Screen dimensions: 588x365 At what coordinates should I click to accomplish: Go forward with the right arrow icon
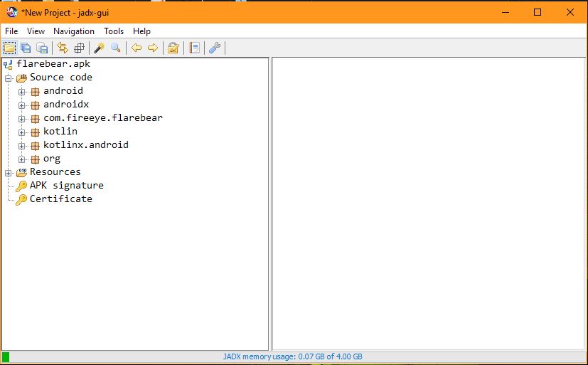153,48
